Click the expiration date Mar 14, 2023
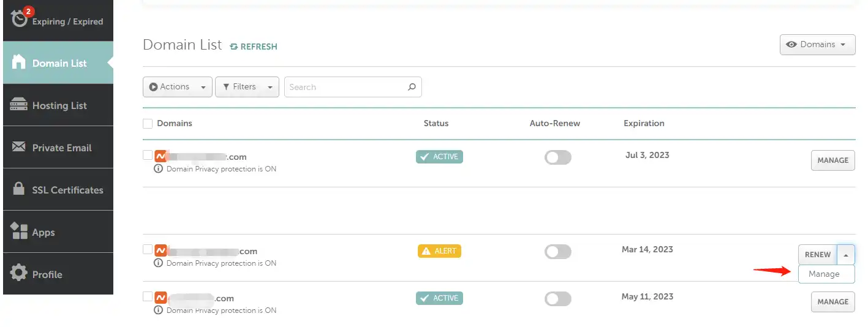This screenshot has width=868, height=327. [647, 249]
